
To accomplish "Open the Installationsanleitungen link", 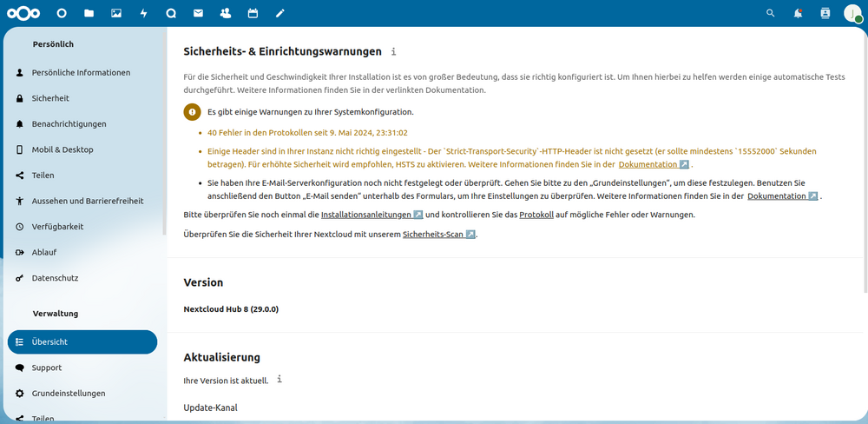I will coord(372,215).
